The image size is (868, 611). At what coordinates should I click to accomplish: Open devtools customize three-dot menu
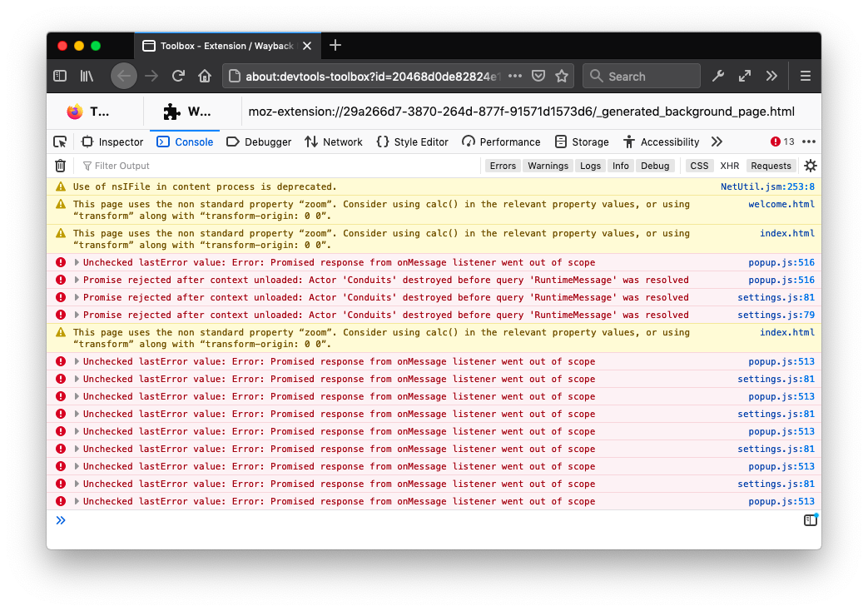(x=809, y=142)
